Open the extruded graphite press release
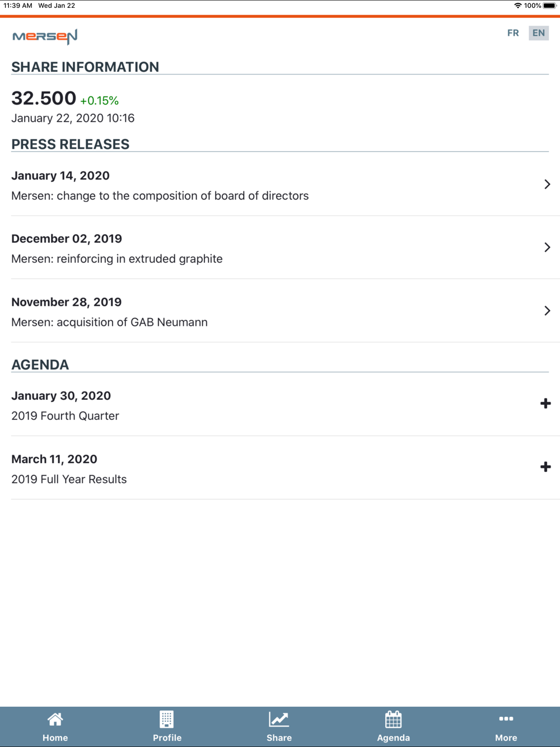 117,259
